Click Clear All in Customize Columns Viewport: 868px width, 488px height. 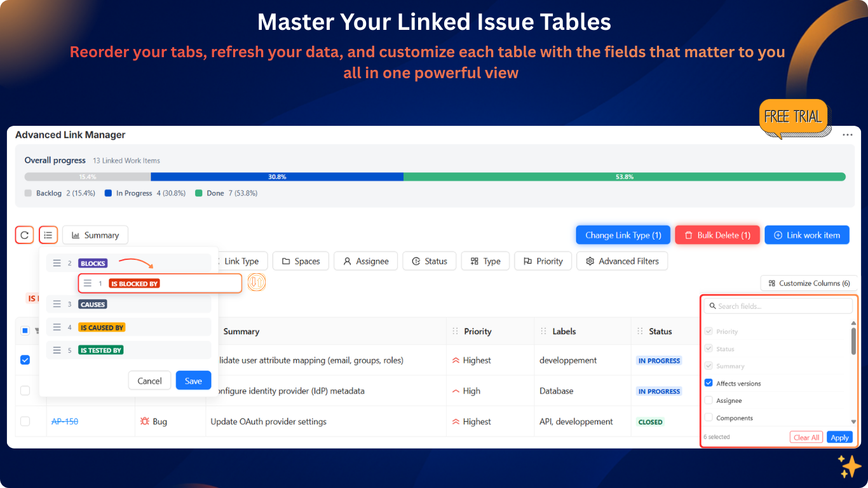(806, 437)
